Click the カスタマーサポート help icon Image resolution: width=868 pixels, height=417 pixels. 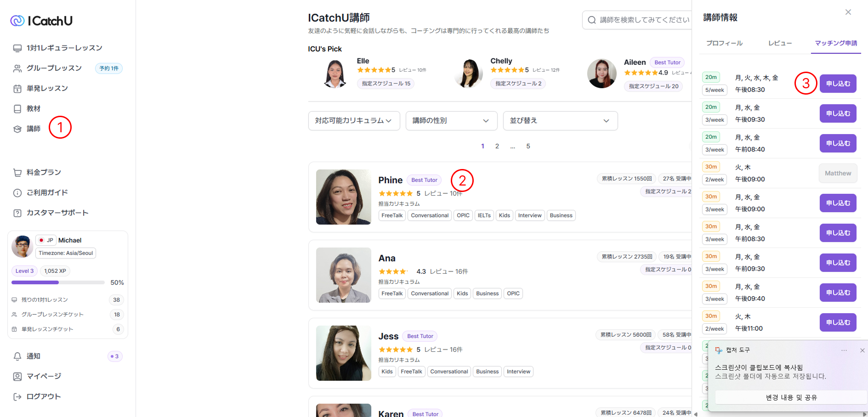[x=17, y=213]
